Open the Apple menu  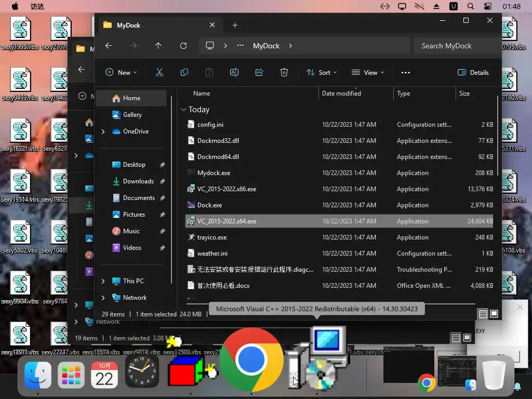tap(15, 6)
